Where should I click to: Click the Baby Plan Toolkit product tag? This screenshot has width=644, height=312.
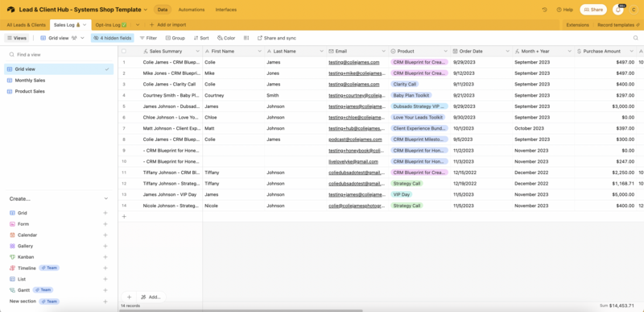pyautogui.click(x=411, y=95)
